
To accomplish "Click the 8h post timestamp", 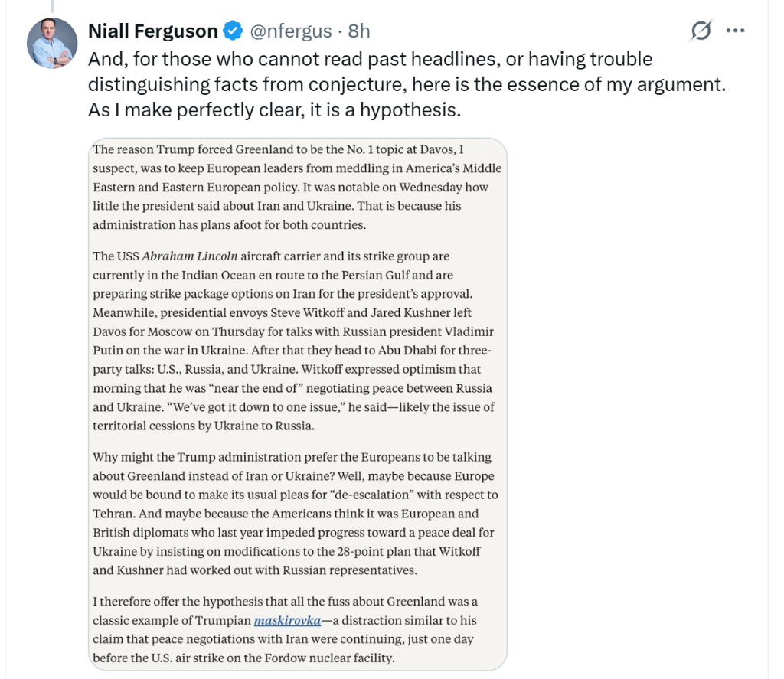I will point(358,31).
